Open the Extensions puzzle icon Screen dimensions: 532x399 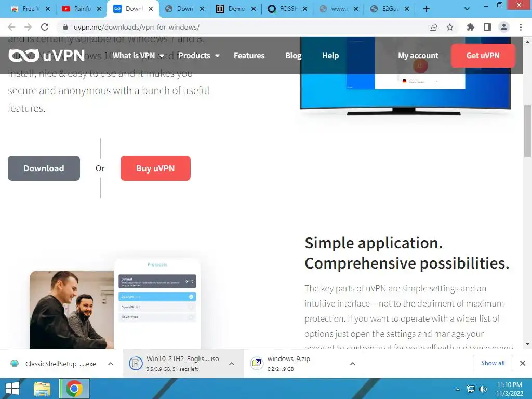tap(470, 27)
